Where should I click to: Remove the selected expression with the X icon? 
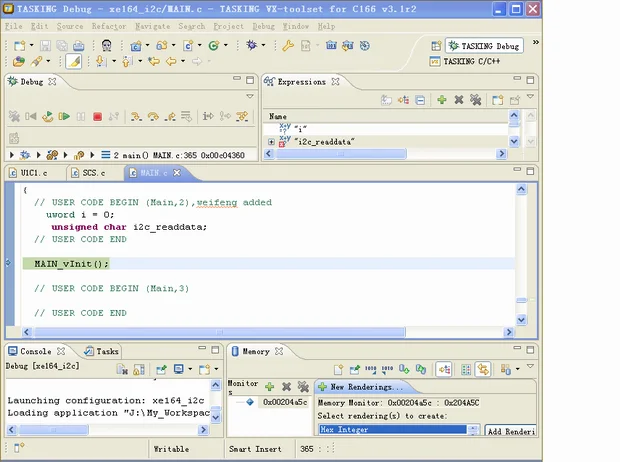[459, 100]
